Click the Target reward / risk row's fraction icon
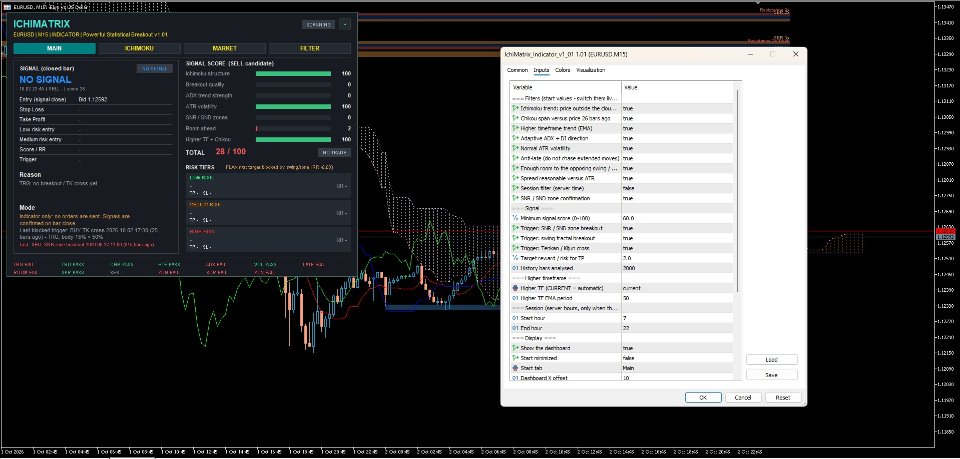This screenshot has width=960, height=459. (516, 258)
